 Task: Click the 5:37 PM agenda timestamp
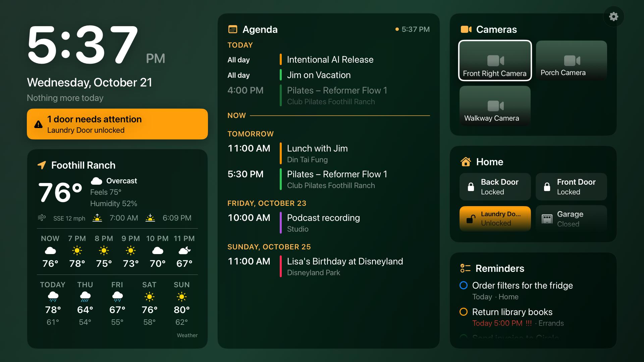[416, 29]
